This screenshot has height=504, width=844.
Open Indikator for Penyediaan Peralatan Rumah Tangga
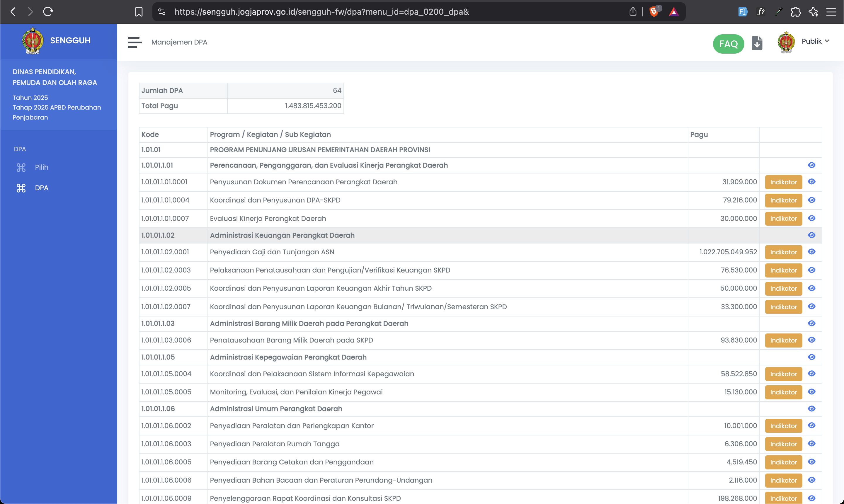tap(783, 444)
